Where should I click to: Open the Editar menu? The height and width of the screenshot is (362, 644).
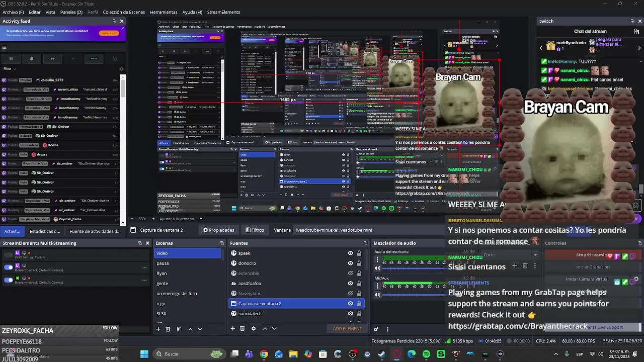pyautogui.click(x=35, y=12)
